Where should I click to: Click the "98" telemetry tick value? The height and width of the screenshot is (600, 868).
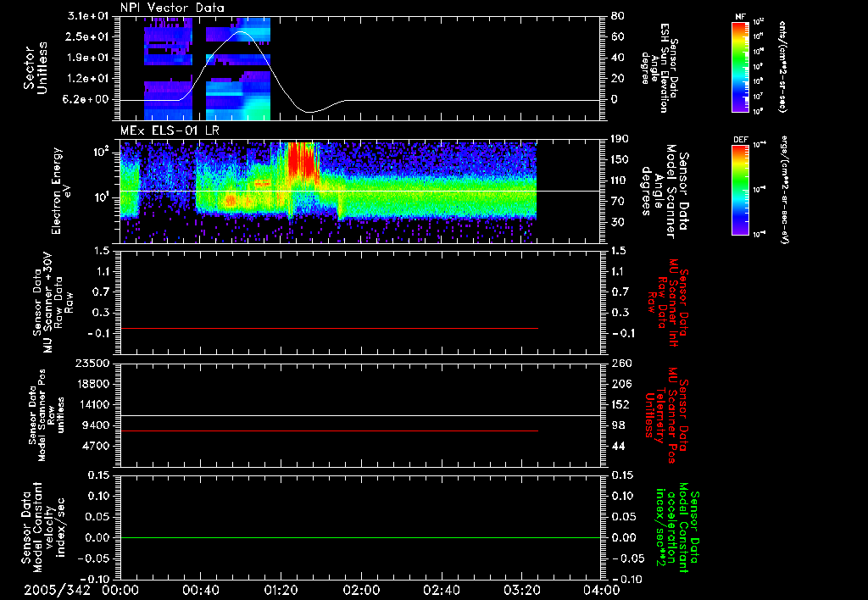click(618, 425)
